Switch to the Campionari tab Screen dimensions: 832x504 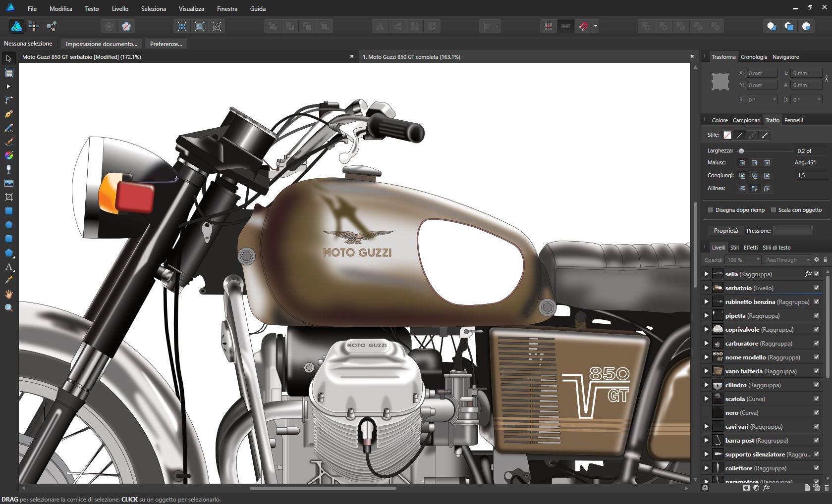click(x=746, y=120)
